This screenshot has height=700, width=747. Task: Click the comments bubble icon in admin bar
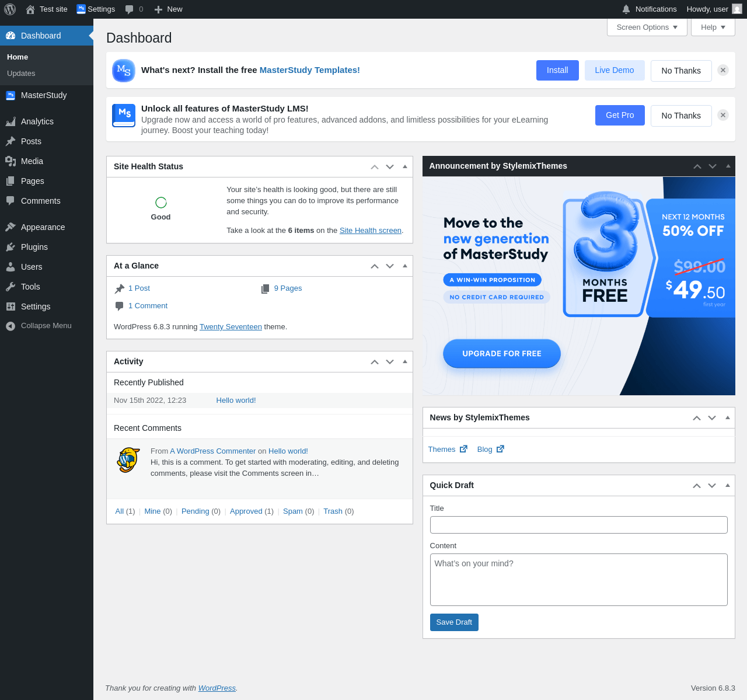coord(130,9)
